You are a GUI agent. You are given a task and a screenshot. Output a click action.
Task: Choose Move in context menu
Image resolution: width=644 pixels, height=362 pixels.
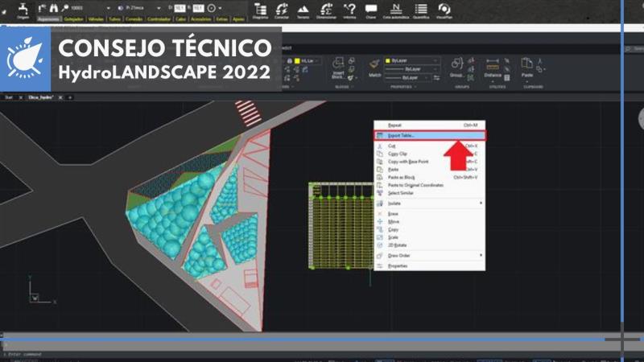pos(429,222)
